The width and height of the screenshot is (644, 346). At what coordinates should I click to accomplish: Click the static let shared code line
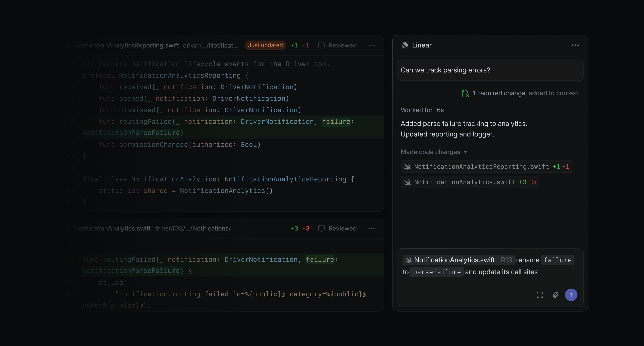tap(186, 191)
